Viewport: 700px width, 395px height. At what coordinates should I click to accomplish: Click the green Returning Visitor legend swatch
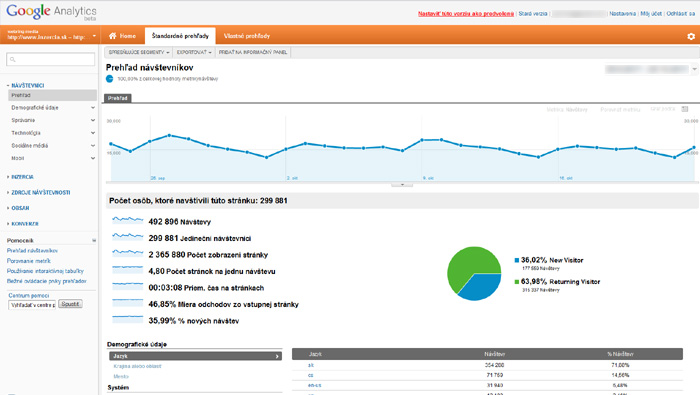[x=517, y=282]
